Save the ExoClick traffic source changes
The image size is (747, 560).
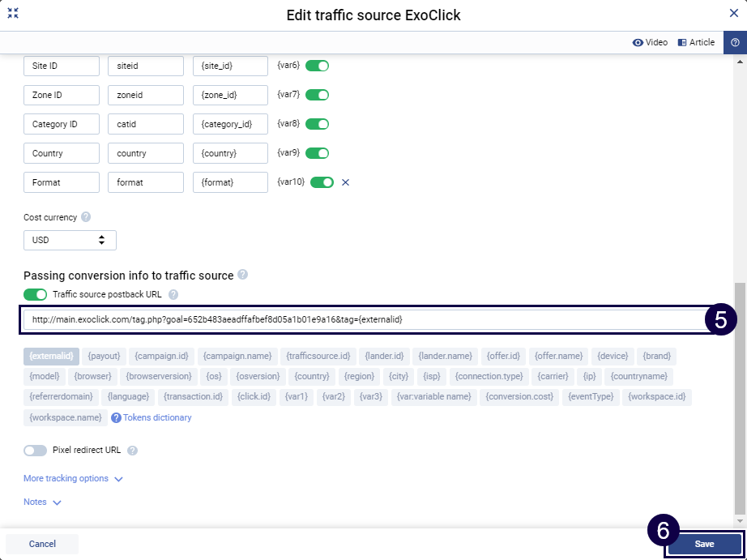click(704, 544)
